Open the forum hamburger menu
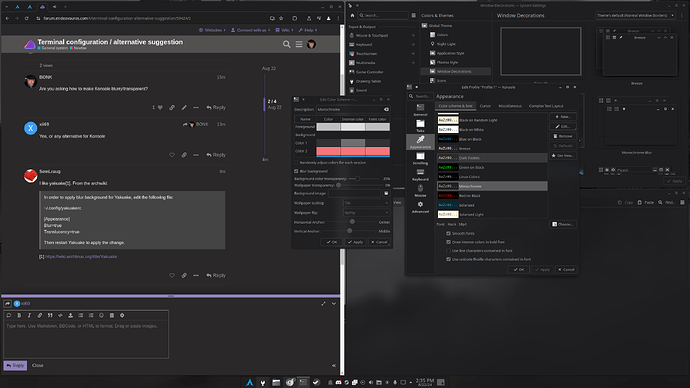 299,44
